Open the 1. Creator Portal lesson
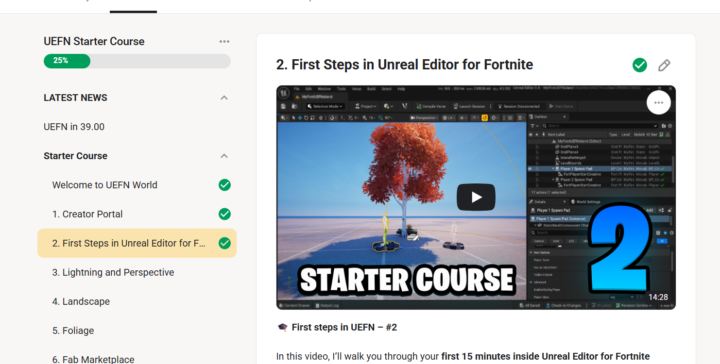The height and width of the screenshot is (364, 720). tap(87, 214)
